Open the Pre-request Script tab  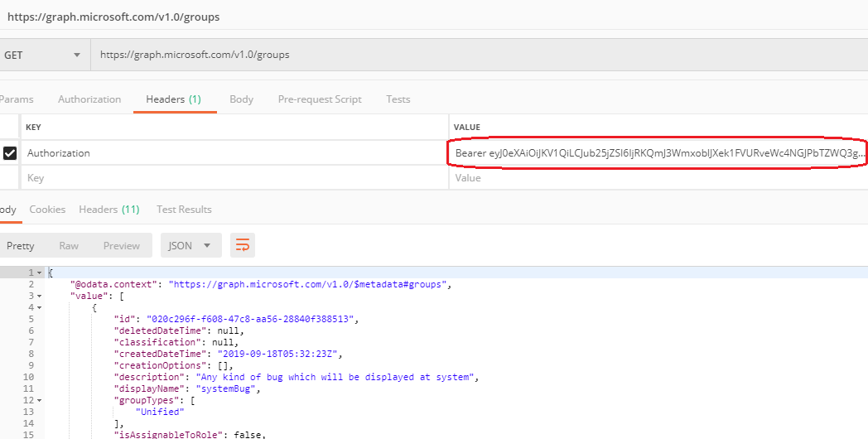(x=320, y=99)
